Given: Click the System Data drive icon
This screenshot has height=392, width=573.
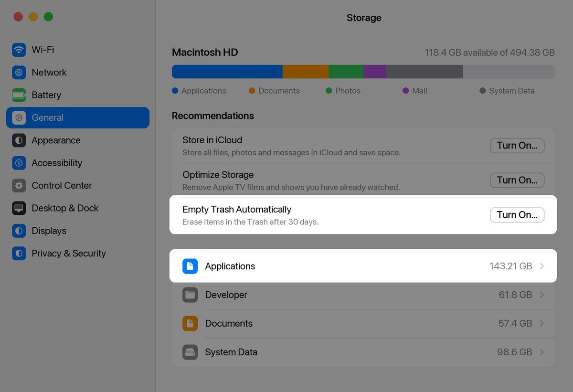Looking at the screenshot, I should pyautogui.click(x=190, y=352).
